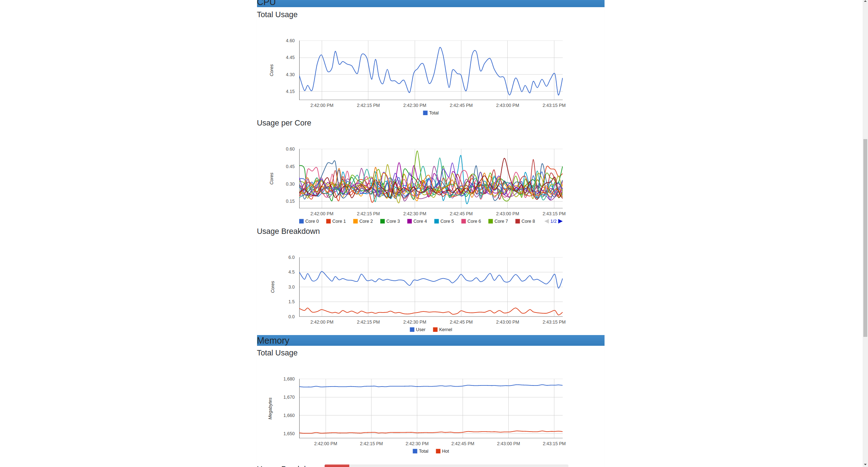Click the Memory section header
868x467 pixels.
click(430, 340)
